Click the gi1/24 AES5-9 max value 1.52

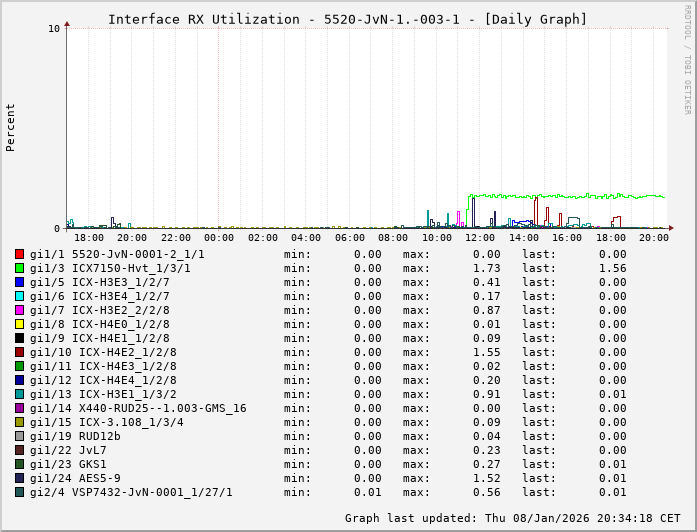click(x=486, y=478)
